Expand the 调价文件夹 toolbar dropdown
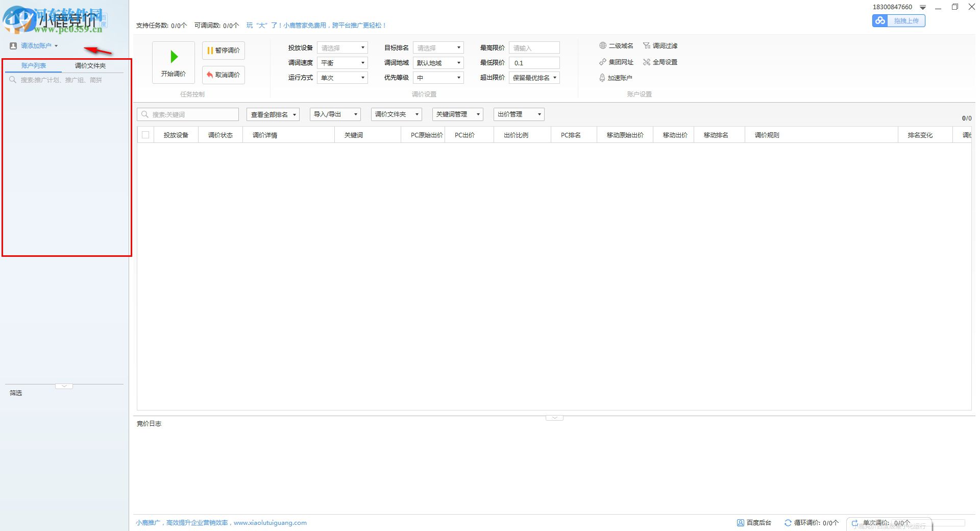This screenshot has width=980, height=531. pos(397,114)
